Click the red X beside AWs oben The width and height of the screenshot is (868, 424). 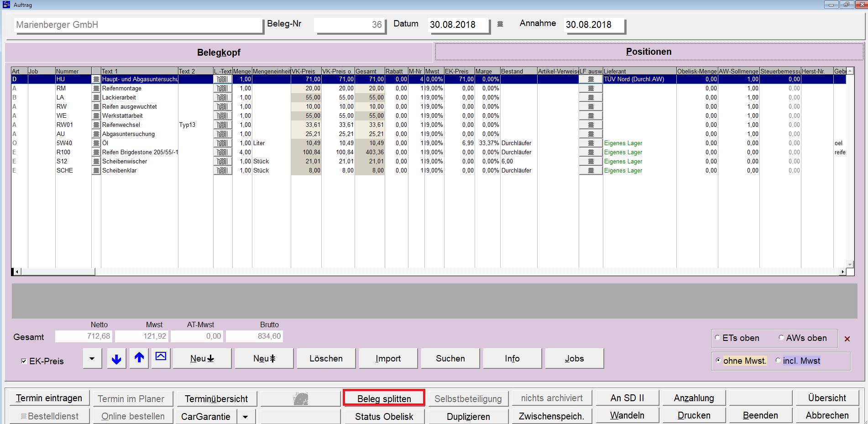(x=847, y=339)
